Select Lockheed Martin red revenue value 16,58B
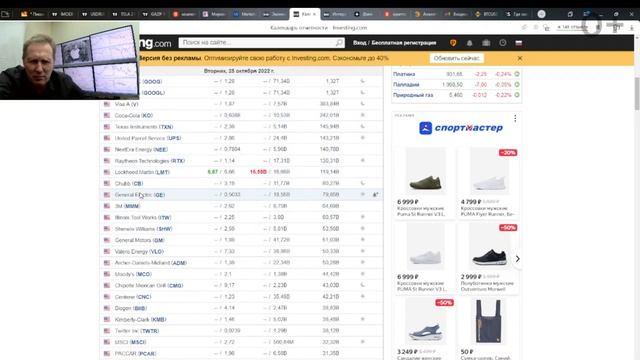640x360 pixels. (258, 172)
